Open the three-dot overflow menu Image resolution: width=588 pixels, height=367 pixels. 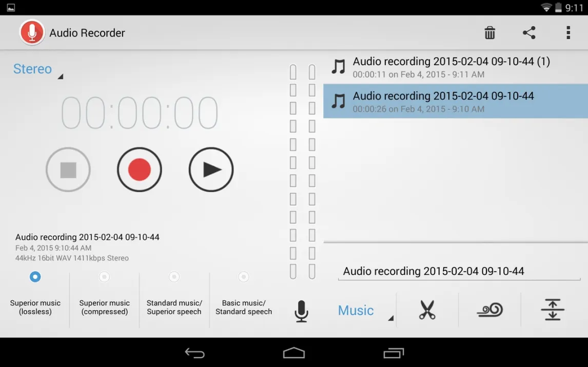click(x=568, y=33)
